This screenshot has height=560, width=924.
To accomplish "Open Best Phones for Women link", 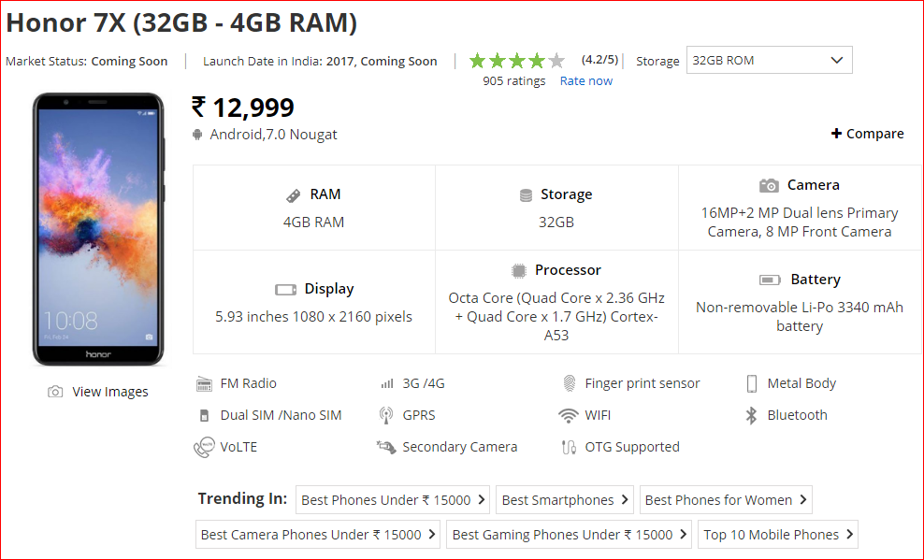I will click(x=726, y=500).
